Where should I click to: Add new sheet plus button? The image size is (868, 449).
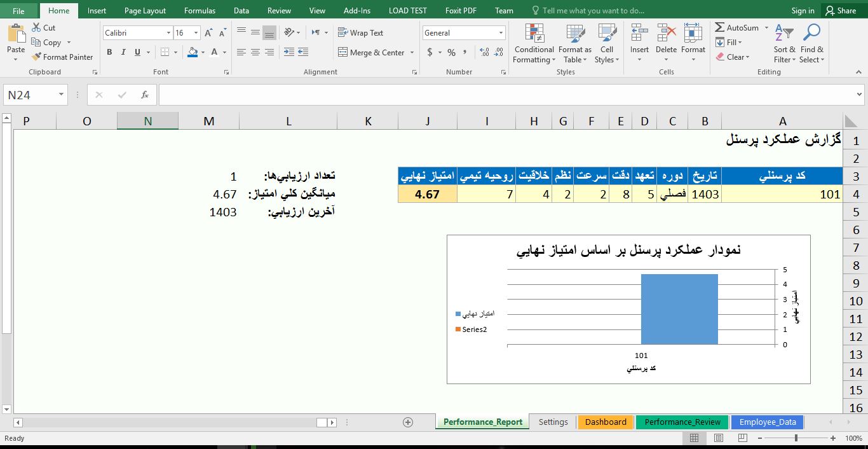click(x=408, y=422)
